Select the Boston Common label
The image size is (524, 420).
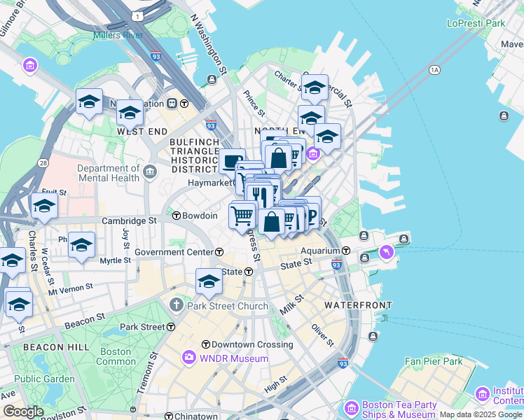[x=116, y=356]
